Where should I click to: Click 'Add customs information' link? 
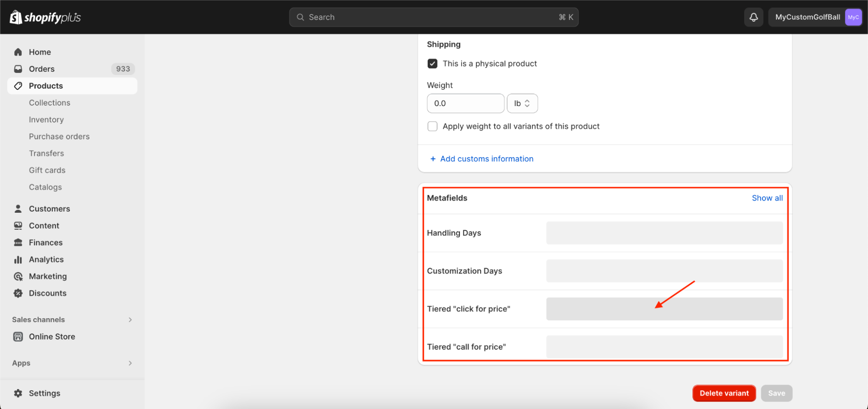pyautogui.click(x=486, y=159)
